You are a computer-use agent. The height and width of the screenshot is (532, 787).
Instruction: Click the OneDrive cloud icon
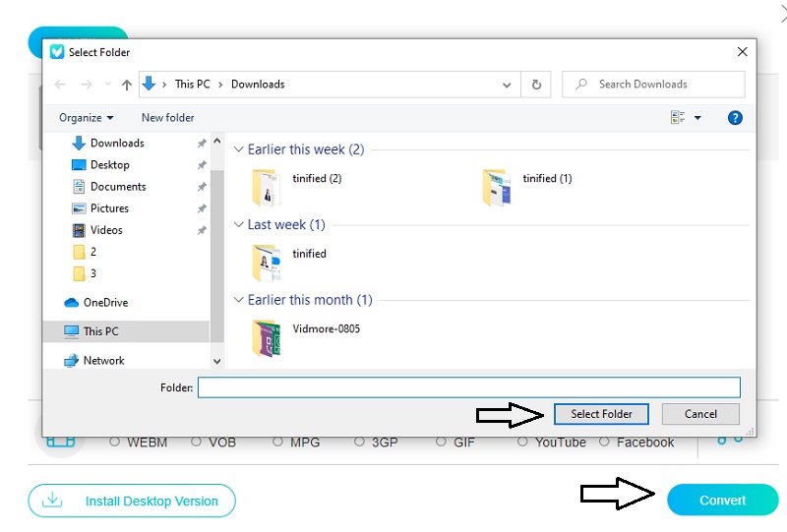click(72, 303)
